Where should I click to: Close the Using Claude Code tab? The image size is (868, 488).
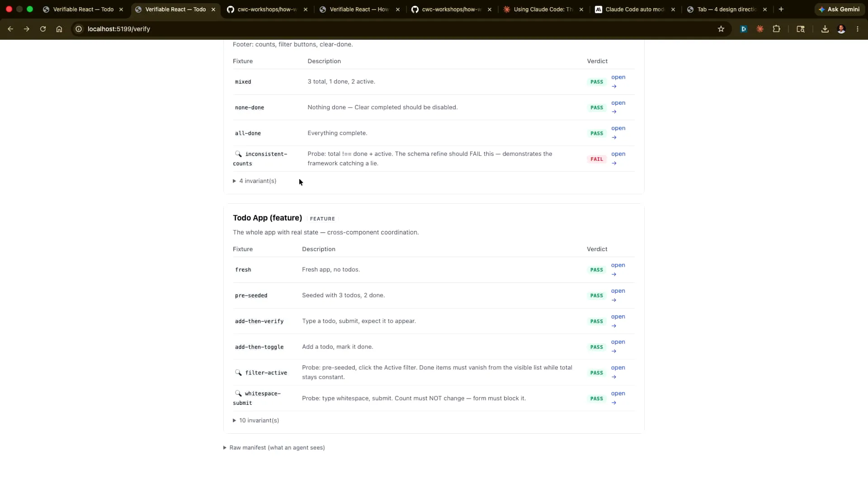[x=581, y=9]
